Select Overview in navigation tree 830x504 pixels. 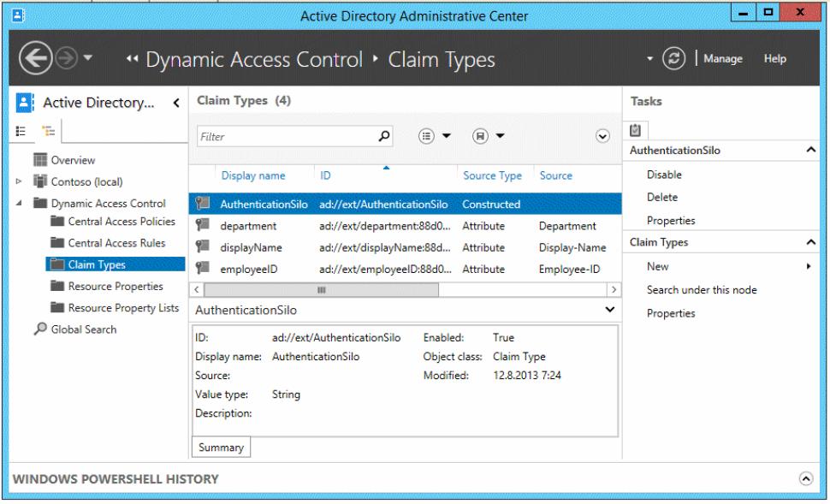(73, 160)
